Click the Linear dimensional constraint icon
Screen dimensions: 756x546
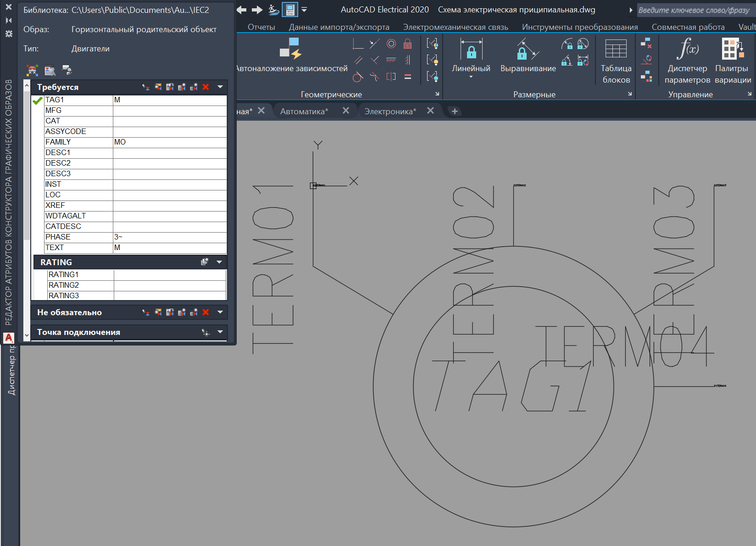[471, 49]
